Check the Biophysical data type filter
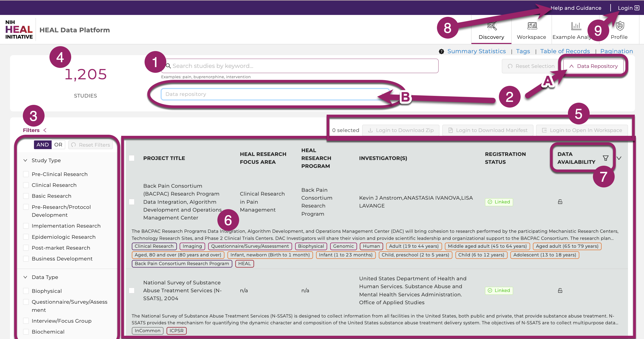This screenshot has width=644, height=339. pyautogui.click(x=26, y=291)
